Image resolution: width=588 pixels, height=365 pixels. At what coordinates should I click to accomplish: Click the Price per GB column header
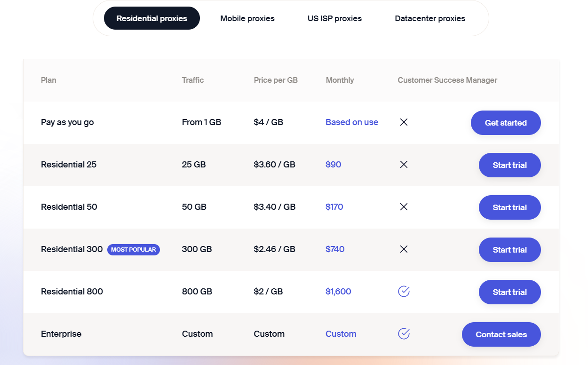(276, 80)
